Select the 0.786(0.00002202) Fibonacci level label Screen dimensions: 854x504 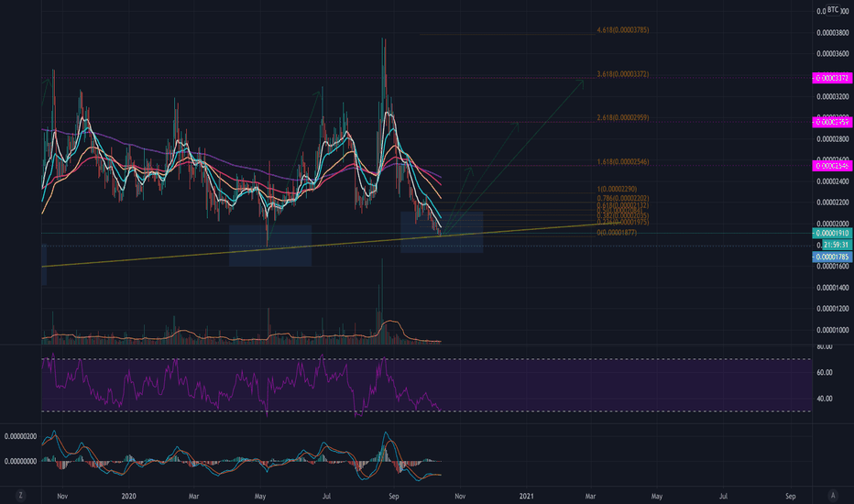[x=622, y=199]
